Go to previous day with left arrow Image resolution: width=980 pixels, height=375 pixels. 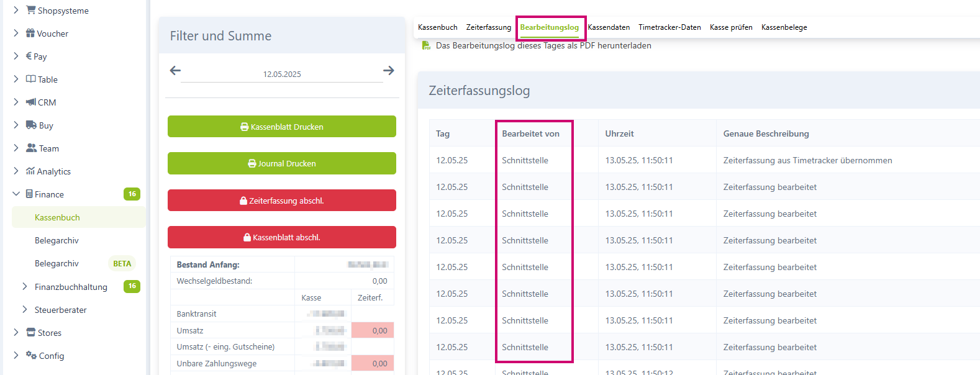(x=175, y=70)
